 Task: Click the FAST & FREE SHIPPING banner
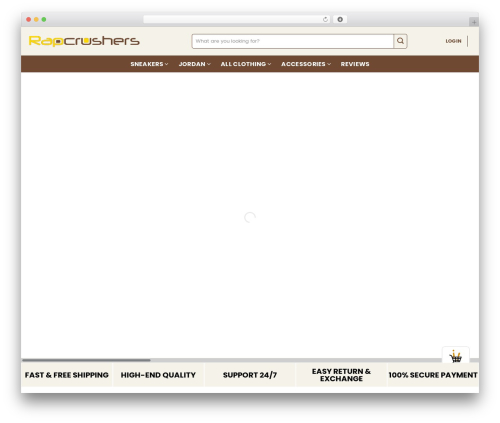tap(67, 375)
